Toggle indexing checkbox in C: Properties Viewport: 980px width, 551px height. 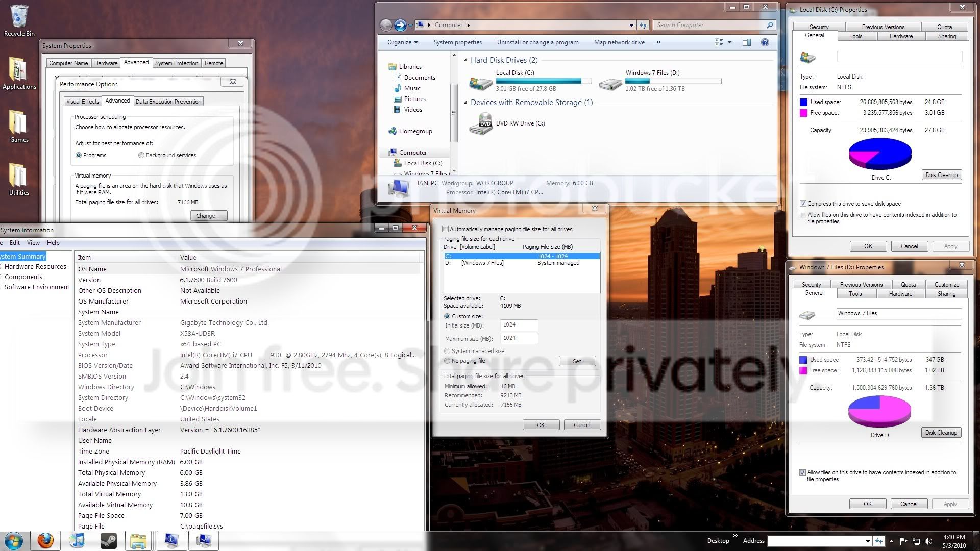coord(803,215)
